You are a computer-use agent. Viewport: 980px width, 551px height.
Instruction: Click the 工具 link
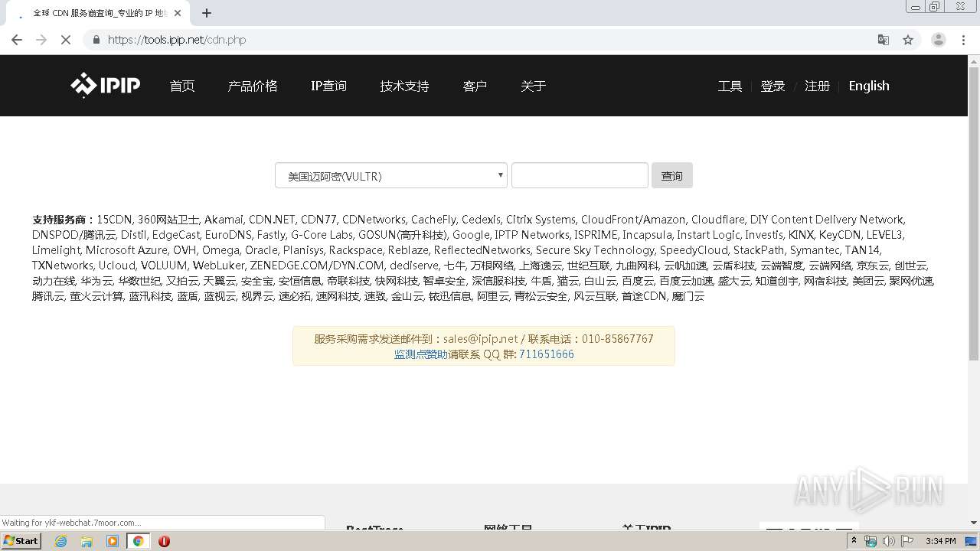point(730,86)
